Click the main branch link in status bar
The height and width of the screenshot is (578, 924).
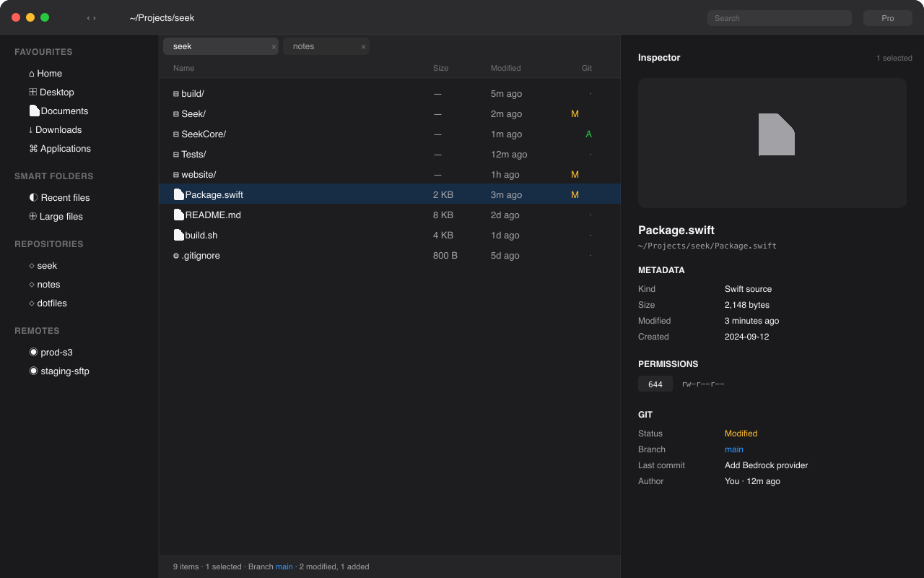click(x=284, y=566)
